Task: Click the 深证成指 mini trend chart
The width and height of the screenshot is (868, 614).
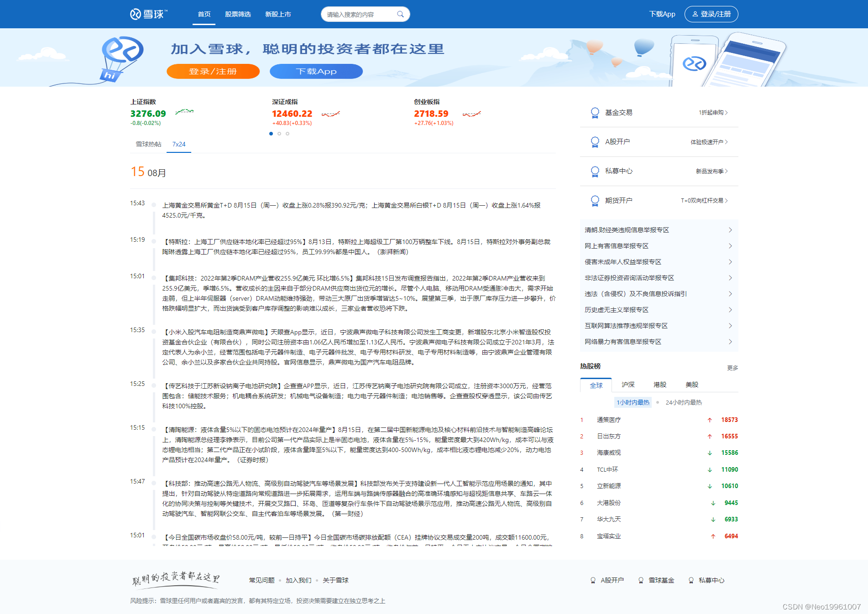Action: coord(331,114)
